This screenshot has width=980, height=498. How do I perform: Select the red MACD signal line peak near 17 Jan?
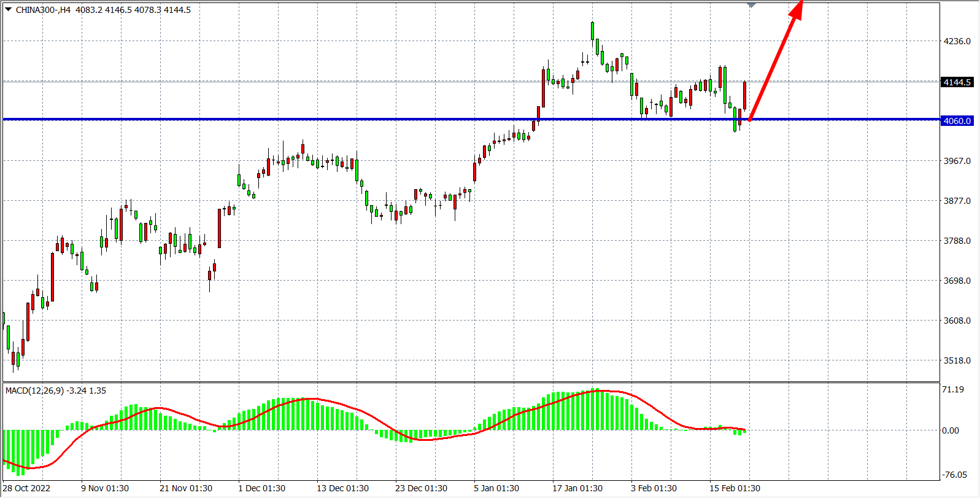598,390
